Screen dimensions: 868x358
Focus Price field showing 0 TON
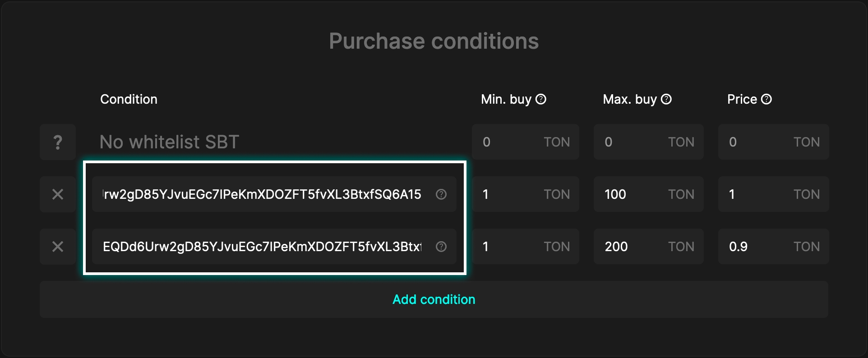point(758,142)
